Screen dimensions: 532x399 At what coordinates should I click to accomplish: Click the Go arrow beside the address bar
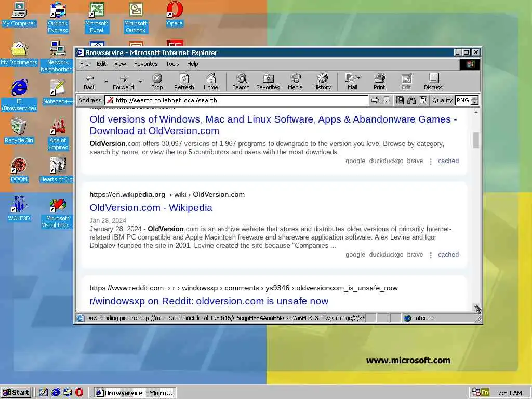375,100
